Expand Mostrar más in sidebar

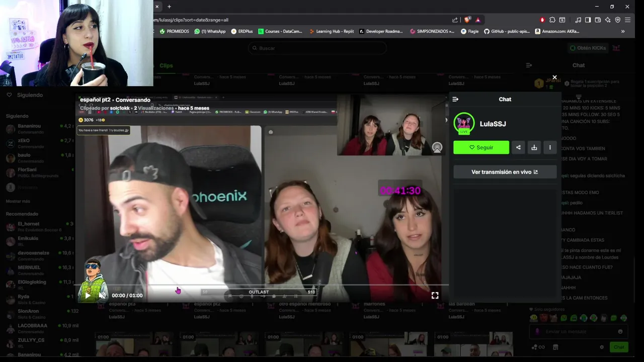tap(18, 201)
